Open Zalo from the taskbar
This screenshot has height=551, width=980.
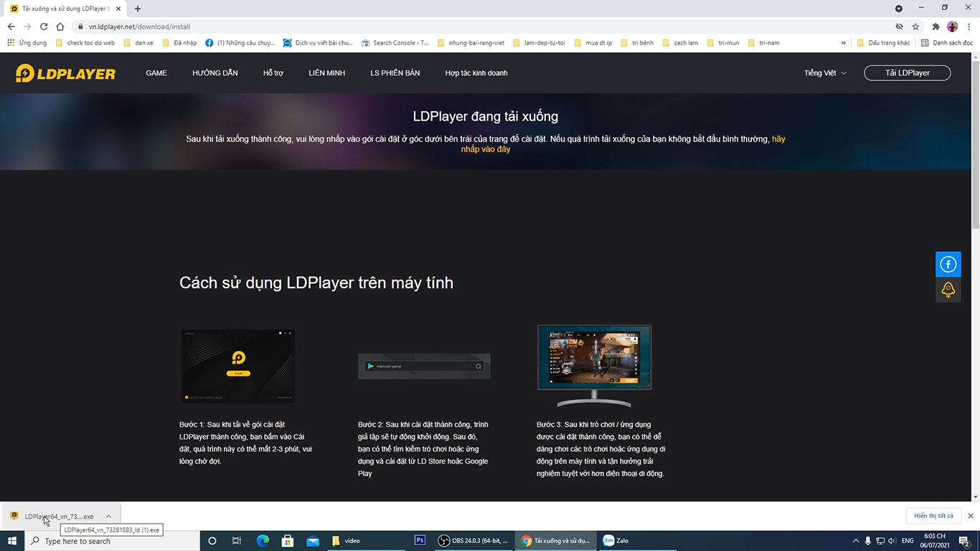(616, 541)
